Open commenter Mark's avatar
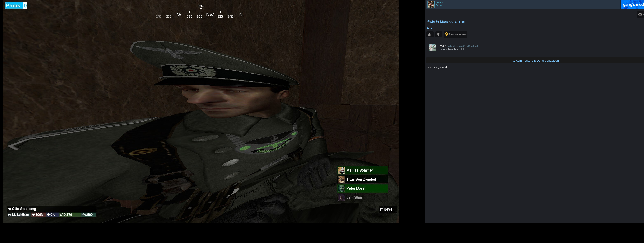 click(x=432, y=47)
